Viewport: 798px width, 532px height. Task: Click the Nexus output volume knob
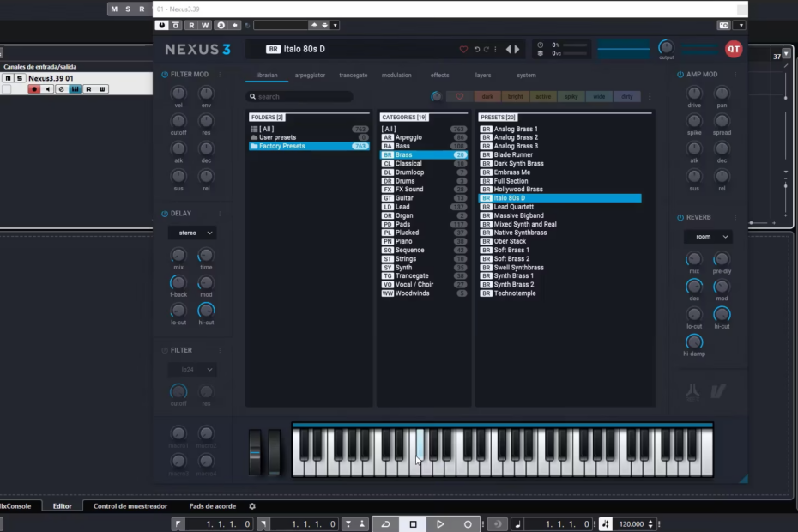pyautogui.click(x=666, y=47)
